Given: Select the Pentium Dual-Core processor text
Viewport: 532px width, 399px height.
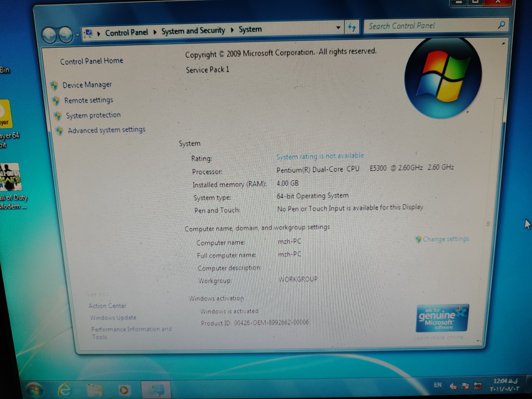Looking at the screenshot, I should point(365,169).
